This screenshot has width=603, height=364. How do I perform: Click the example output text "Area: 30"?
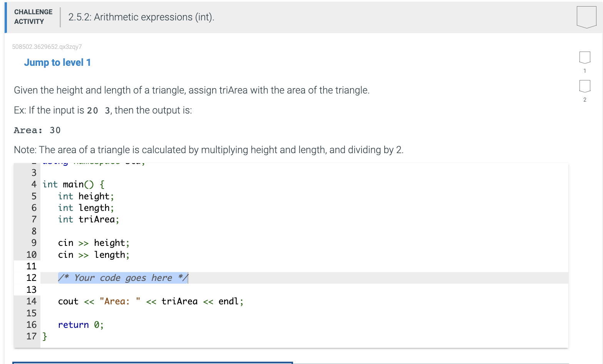coord(37,130)
